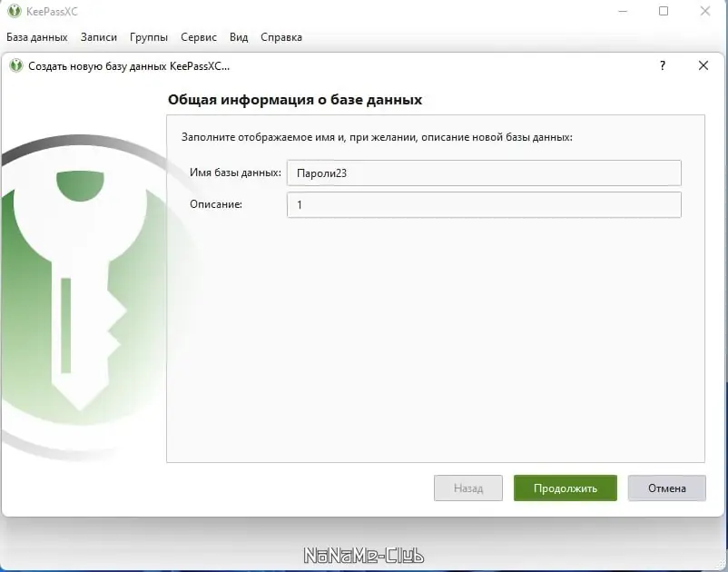Click the KeePassXC title bar text
This screenshot has width=728, height=572.
(x=52, y=11)
